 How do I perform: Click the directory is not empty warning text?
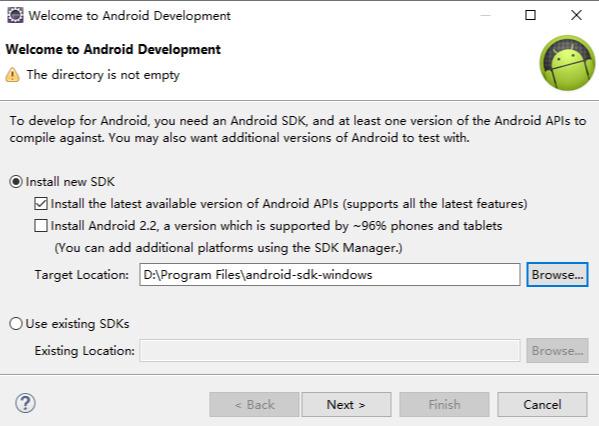point(103,75)
